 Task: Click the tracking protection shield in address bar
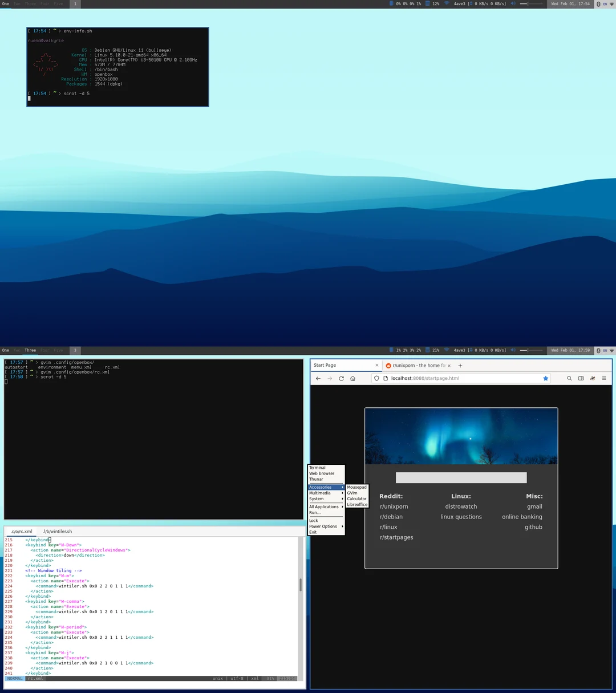pyautogui.click(x=376, y=378)
